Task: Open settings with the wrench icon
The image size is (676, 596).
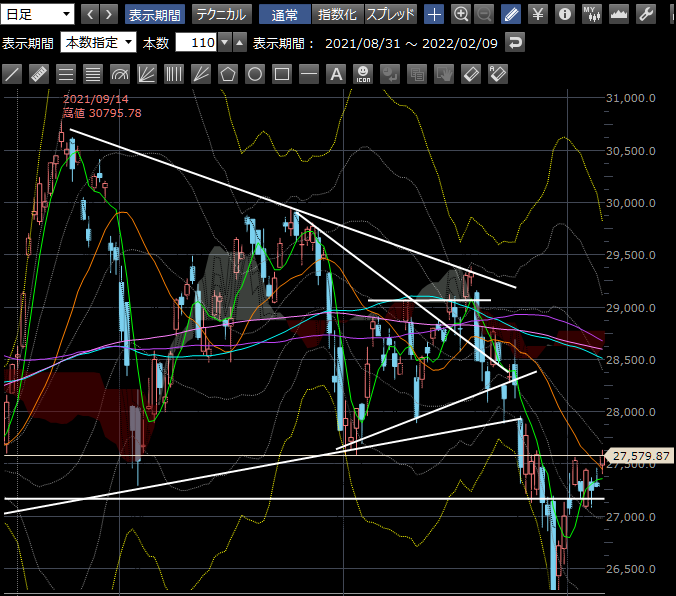Action: (646, 14)
